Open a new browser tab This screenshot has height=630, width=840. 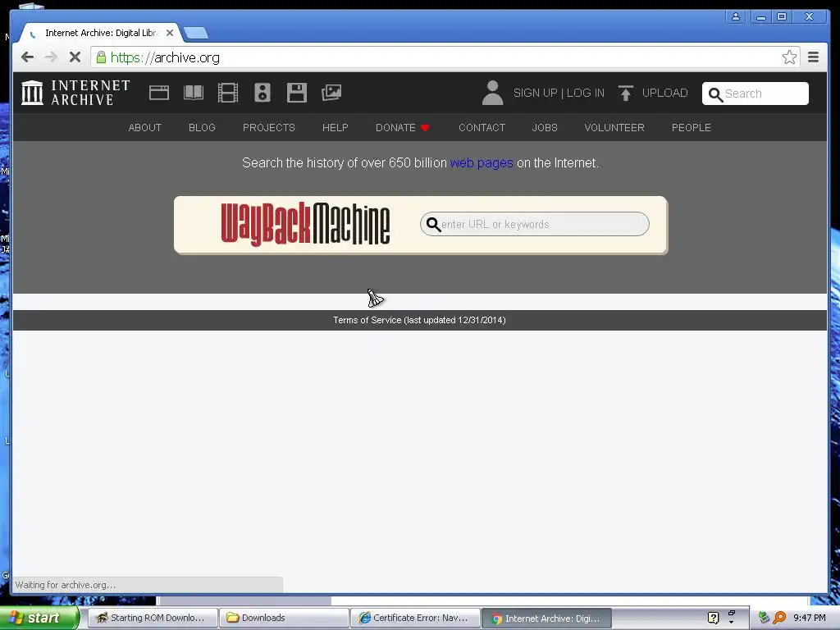(196, 33)
